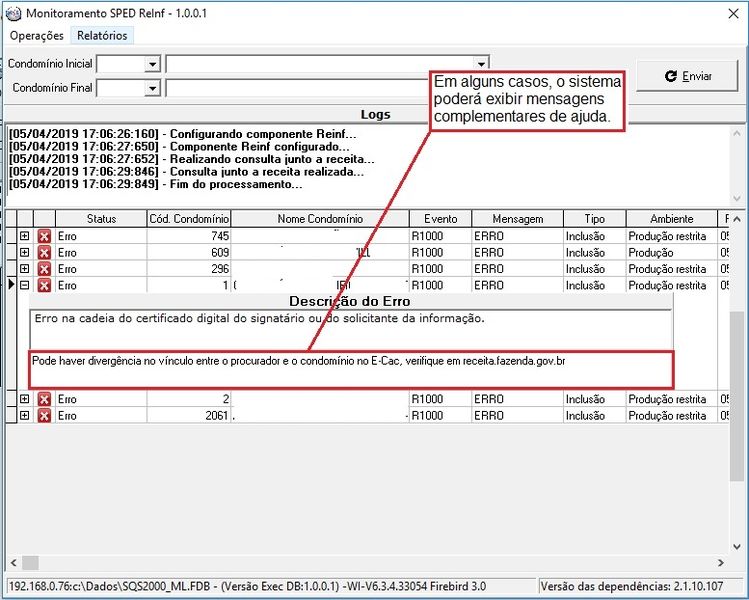749x600 pixels.
Task: Click the horizontal scrollbar right arrow
Action: click(x=721, y=563)
